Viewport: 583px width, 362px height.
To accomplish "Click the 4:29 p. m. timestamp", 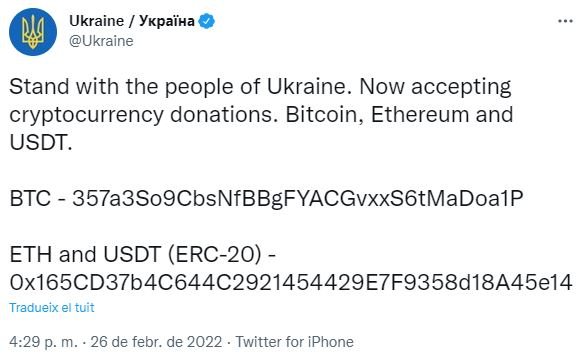I will [x=44, y=342].
